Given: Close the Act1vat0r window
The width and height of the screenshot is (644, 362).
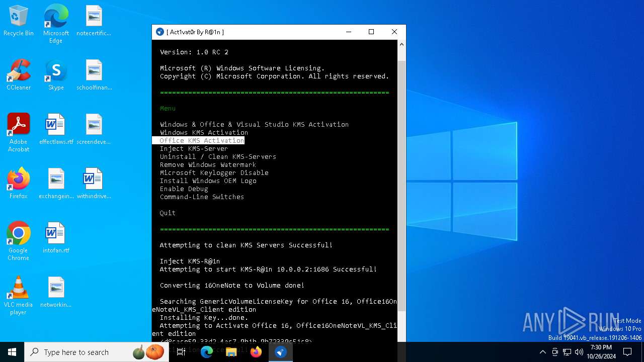Looking at the screenshot, I should (x=394, y=32).
